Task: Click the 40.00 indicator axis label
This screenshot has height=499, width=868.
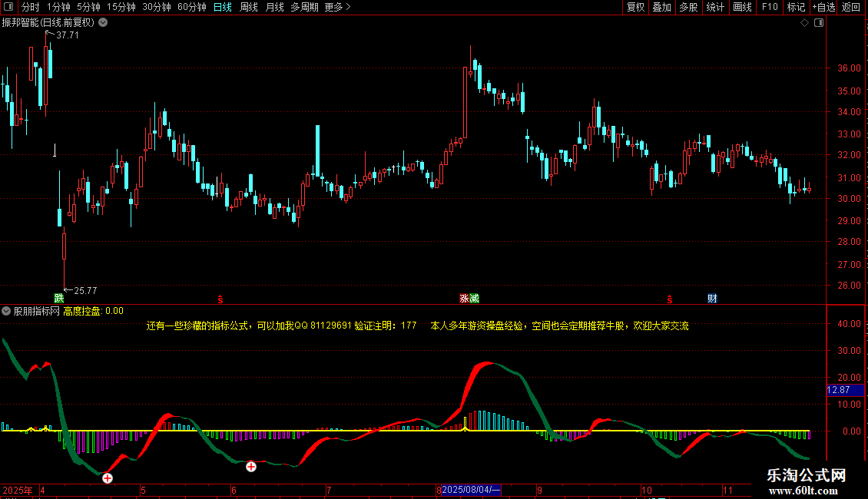Action: pyautogui.click(x=849, y=324)
